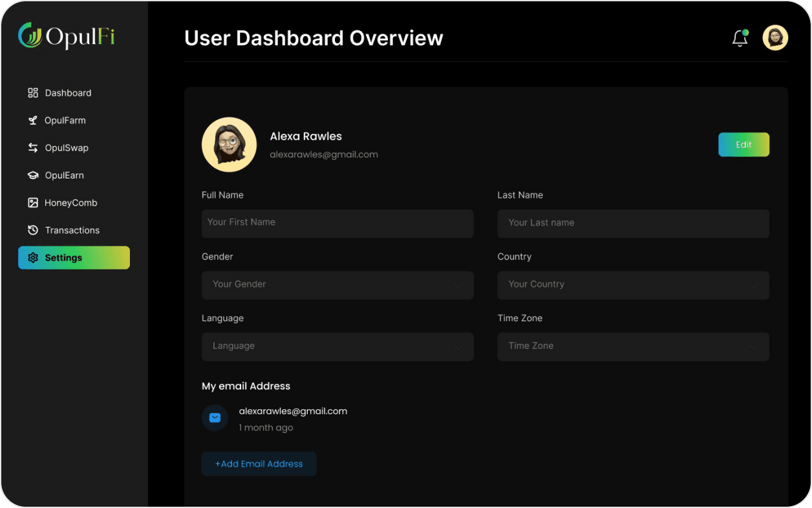Open the notifications bell

click(x=740, y=38)
